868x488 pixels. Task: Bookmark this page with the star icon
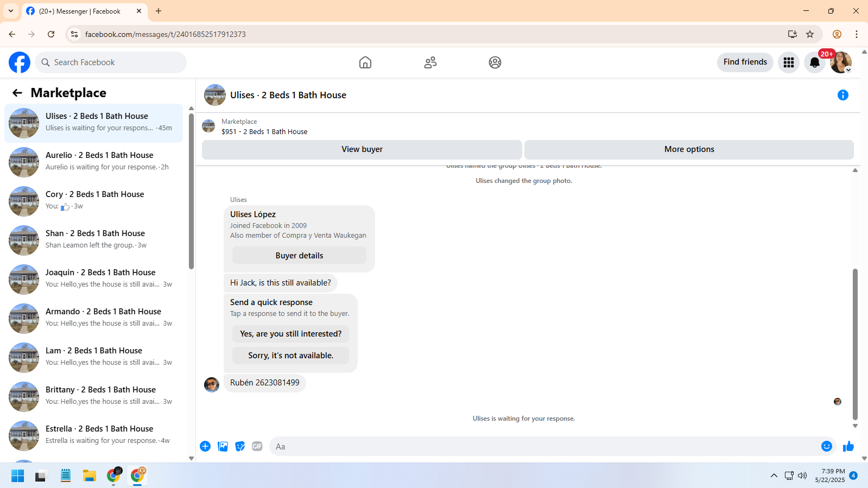[810, 34]
